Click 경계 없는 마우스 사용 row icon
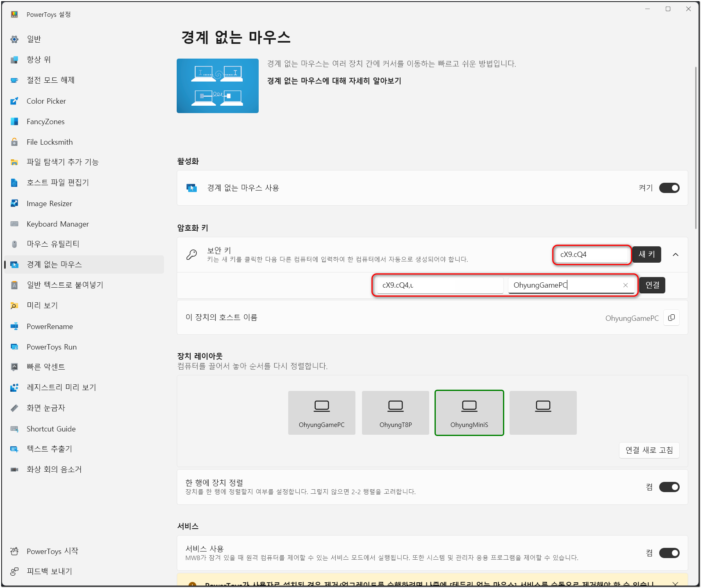Screen dimensions: 701x588 pos(192,188)
